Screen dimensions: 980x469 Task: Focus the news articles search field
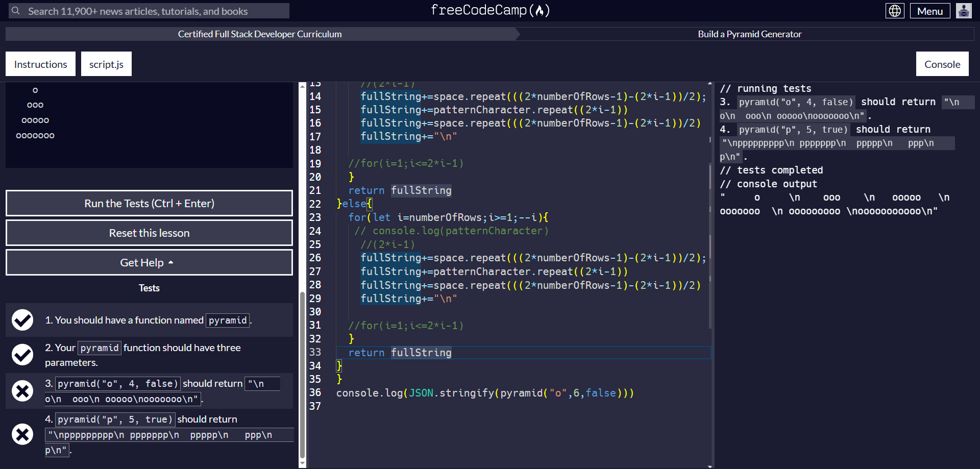pyautogui.click(x=149, y=11)
